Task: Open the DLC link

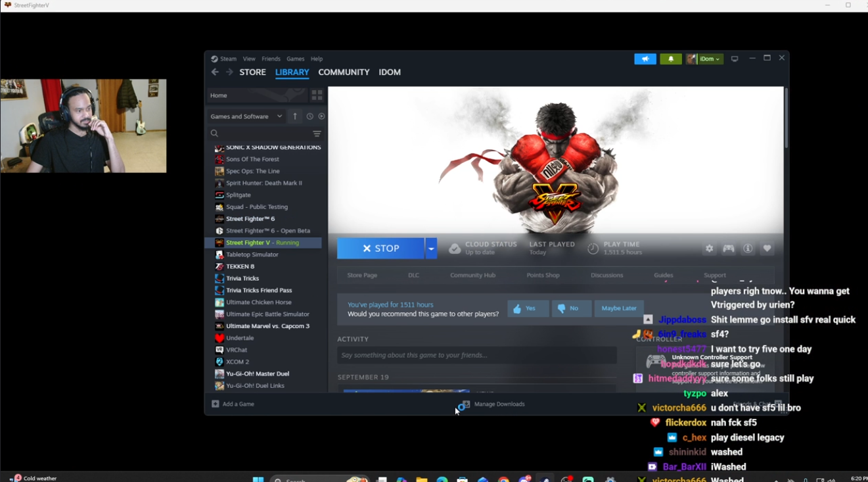Action: point(413,275)
